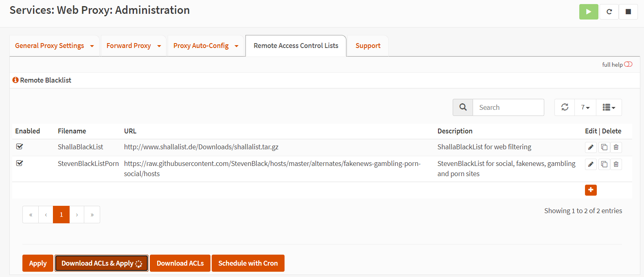This screenshot has height=277, width=644.
Task: Click the Download ACLs button
Action: [x=180, y=263]
